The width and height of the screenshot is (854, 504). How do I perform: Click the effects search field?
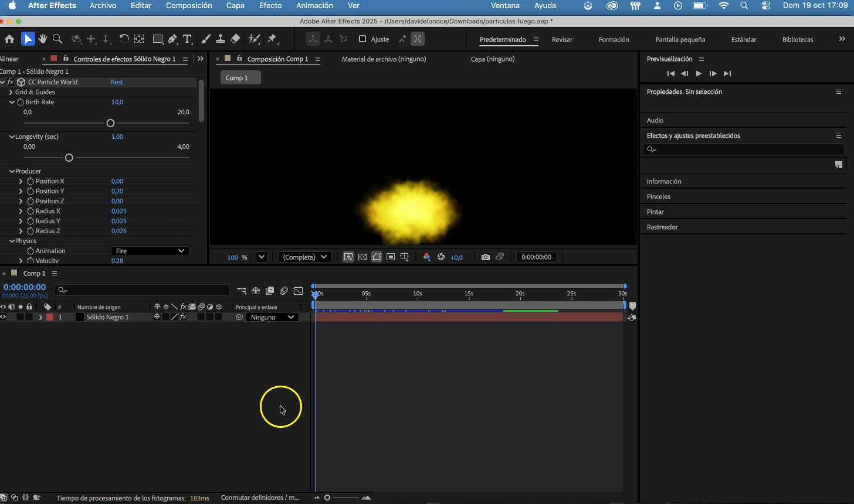pos(744,149)
